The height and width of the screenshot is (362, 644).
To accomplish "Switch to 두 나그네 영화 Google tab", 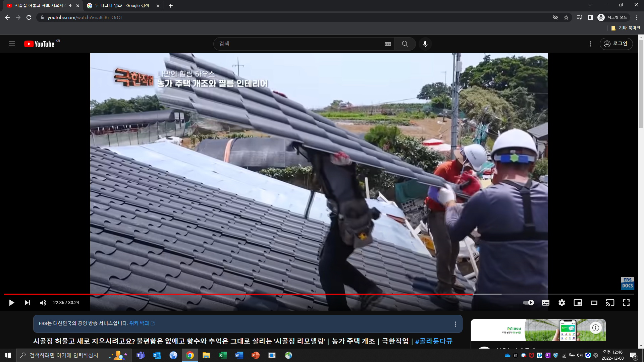I will (x=122, y=6).
